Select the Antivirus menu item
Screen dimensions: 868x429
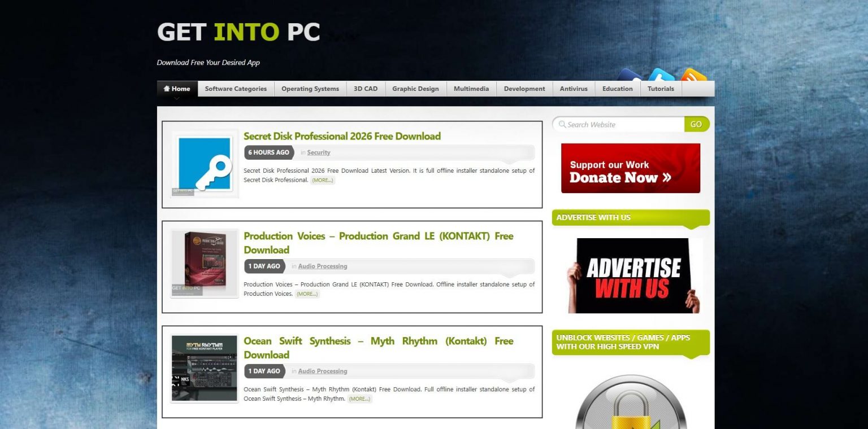(x=574, y=89)
